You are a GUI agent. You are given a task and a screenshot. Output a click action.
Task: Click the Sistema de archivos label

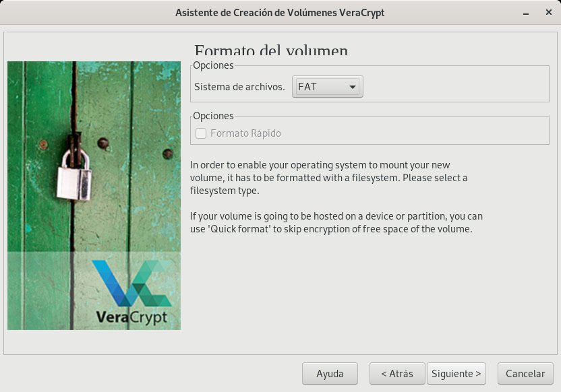point(239,87)
